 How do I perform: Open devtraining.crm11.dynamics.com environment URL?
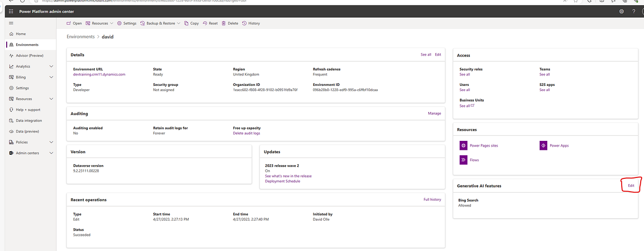click(99, 74)
